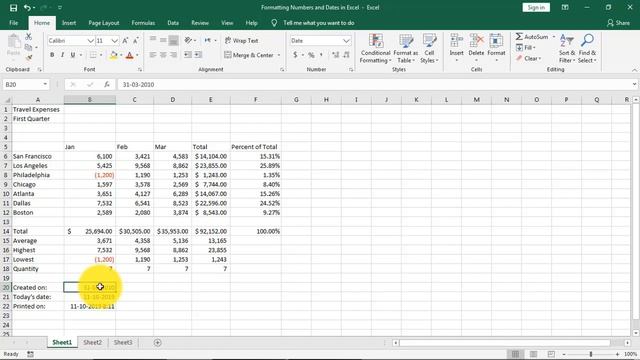Switch to the Insert ribbon tab
640x360 pixels.
pos(69,23)
